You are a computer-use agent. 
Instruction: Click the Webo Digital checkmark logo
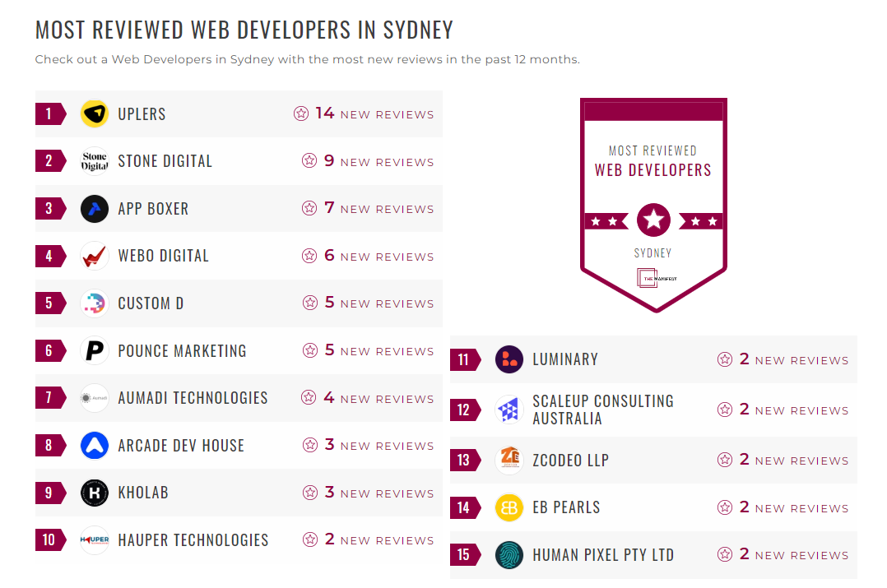point(94,255)
